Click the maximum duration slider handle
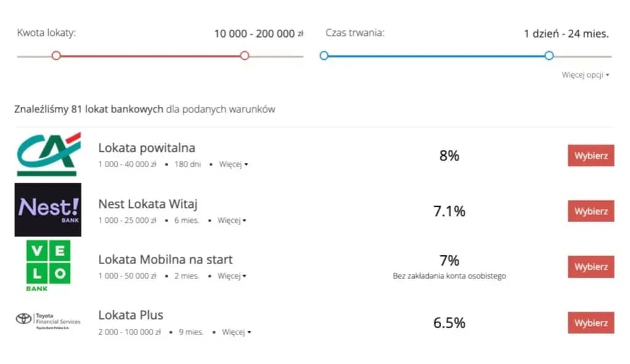 pos(549,56)
